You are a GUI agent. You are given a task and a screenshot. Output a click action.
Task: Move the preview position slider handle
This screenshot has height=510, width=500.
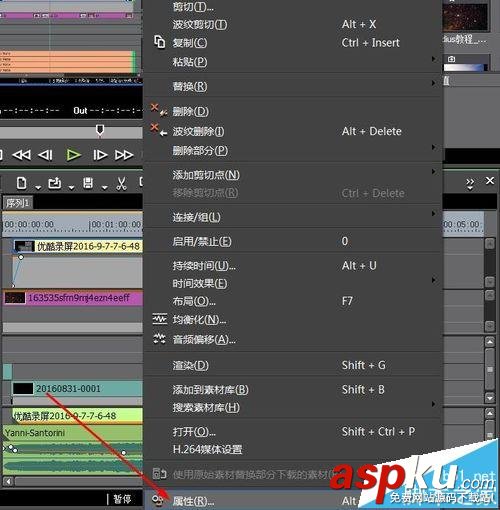point(100,130)
